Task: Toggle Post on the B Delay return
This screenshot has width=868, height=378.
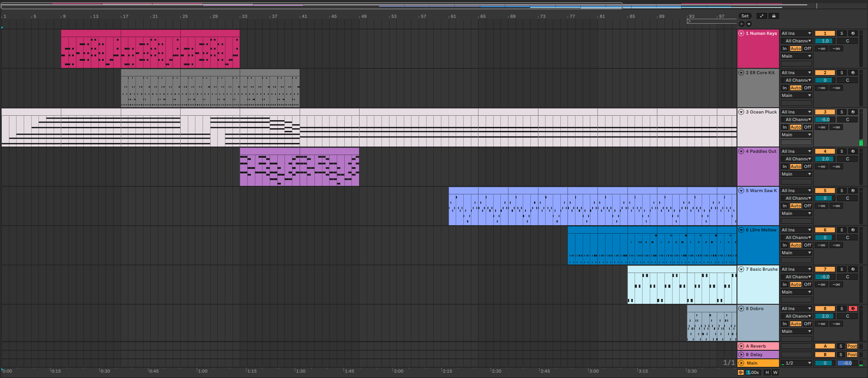Action: tap(852, 355)
